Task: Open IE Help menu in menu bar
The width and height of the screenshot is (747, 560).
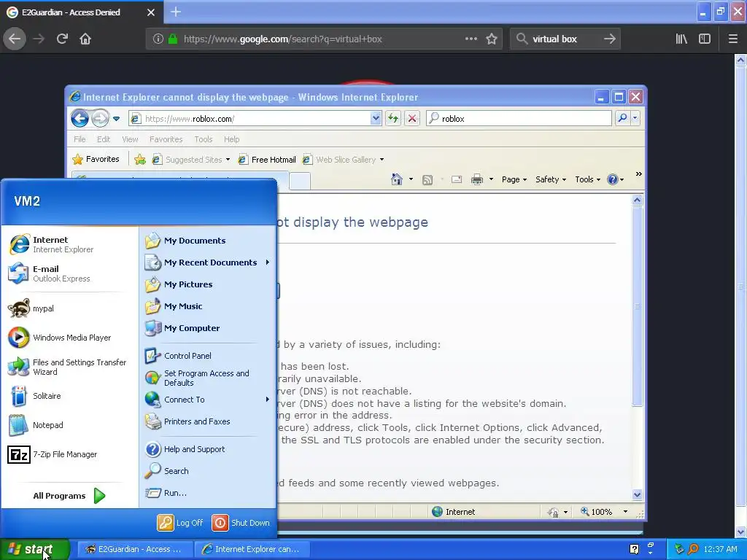Action: [231, 139]
